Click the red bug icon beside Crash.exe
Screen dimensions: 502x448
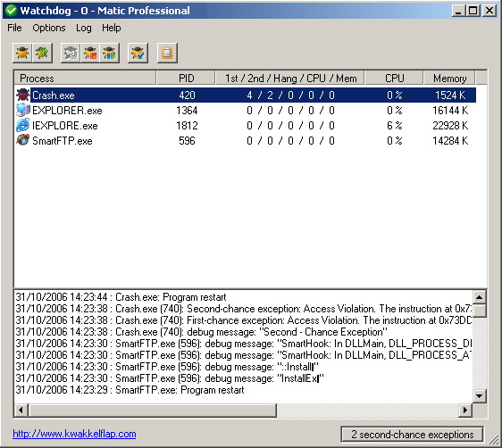22,95
